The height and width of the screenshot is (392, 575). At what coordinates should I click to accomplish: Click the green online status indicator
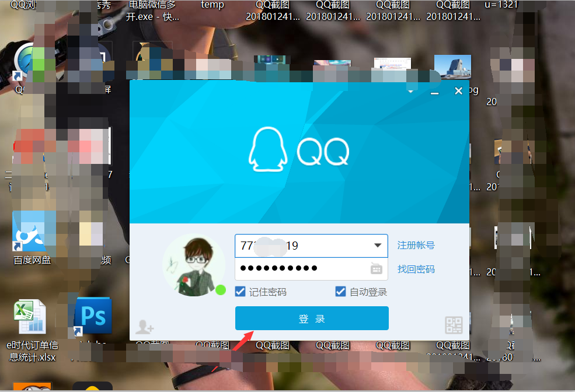point(221,290)
